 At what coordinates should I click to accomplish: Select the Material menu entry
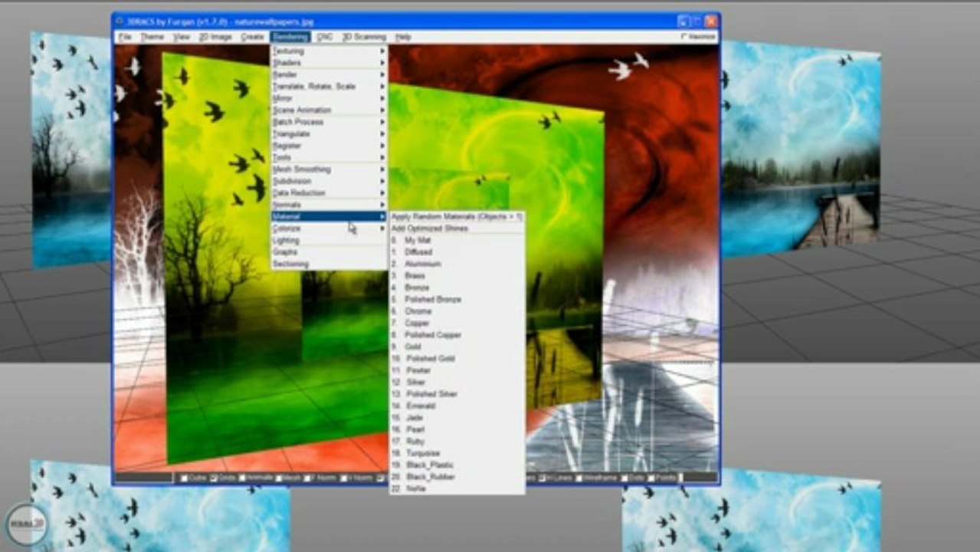pyautogui.click(x=329, y=217)
